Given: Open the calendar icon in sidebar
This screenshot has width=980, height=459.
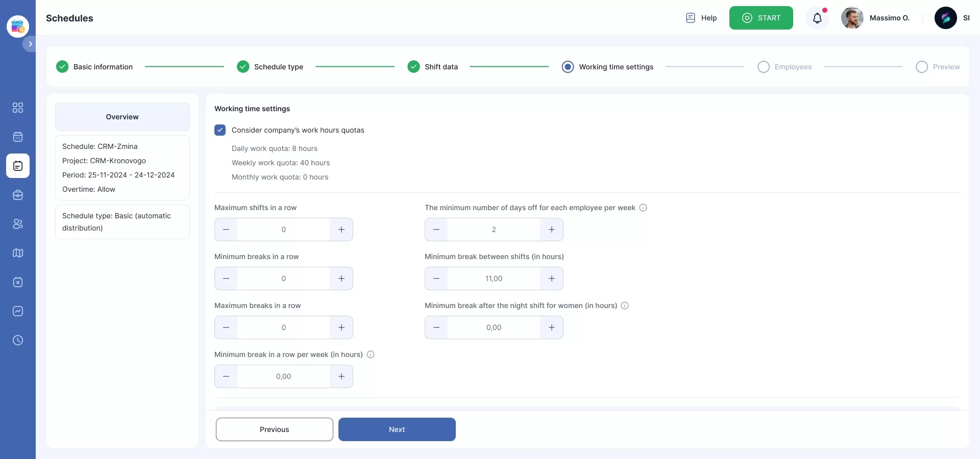Looking at the screenshot, I should point(18,137).
